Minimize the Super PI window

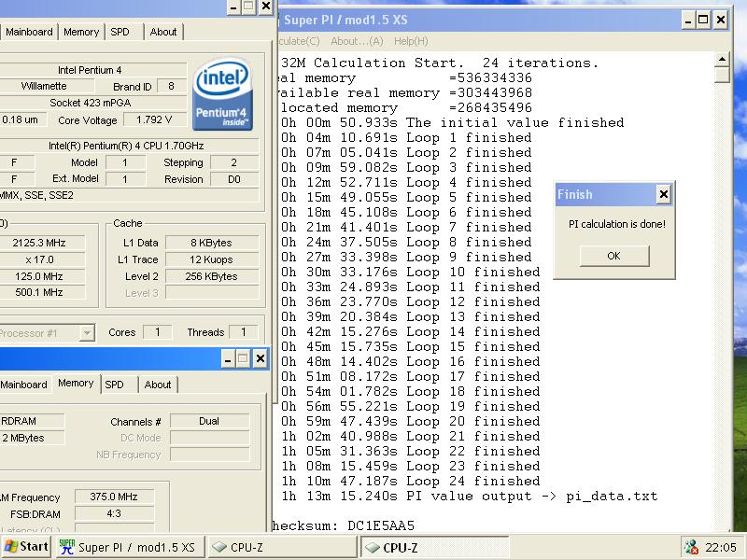click(687, 21)
